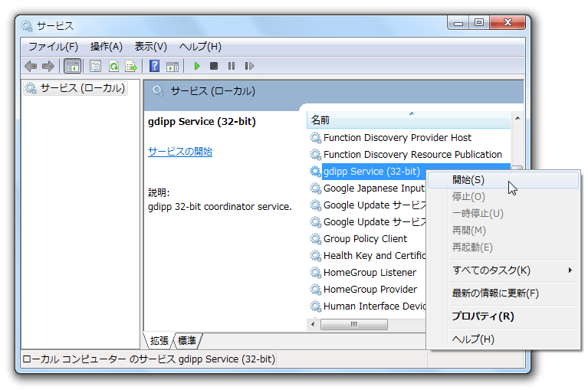Select the HomeGroup Provider row
The image size is (588, 390).
point(367,290)
